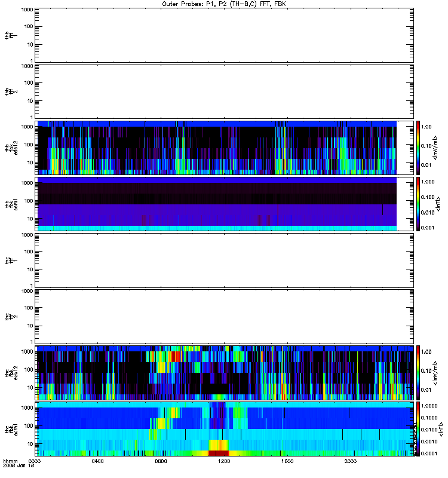
Task: Click the '1200' time axis label
Action: click(x=224, y=461)
